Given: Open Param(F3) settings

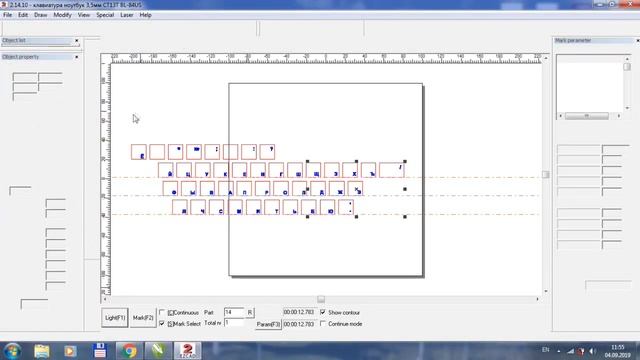Looking at the screenshot, I should point(268,324).
